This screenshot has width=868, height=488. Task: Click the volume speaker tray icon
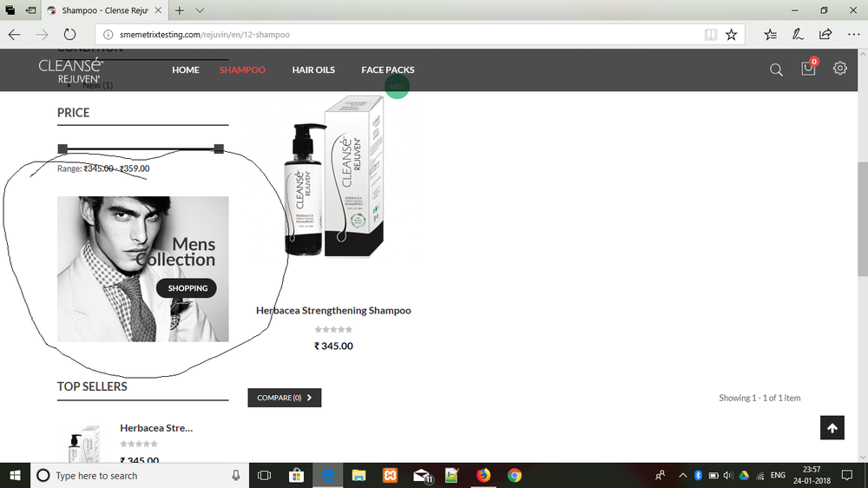tap(728, 475)
